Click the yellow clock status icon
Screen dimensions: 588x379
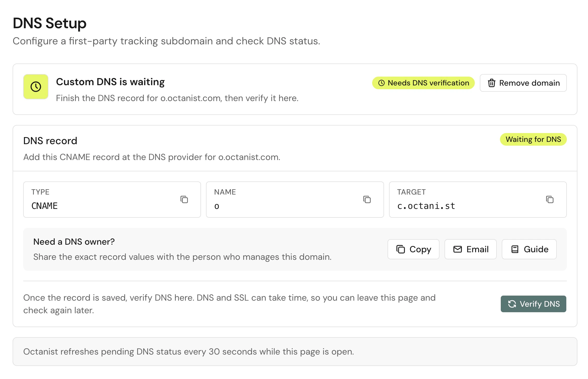(36, 87)
